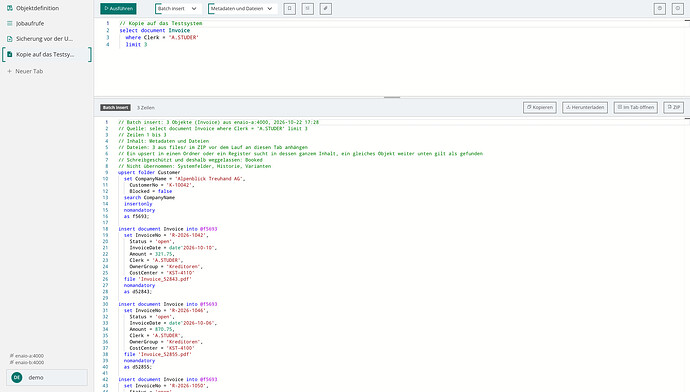Screen dimensions: 690x392
Task: Switch to the Objektdefinition tab
Action: coord(46,8)
